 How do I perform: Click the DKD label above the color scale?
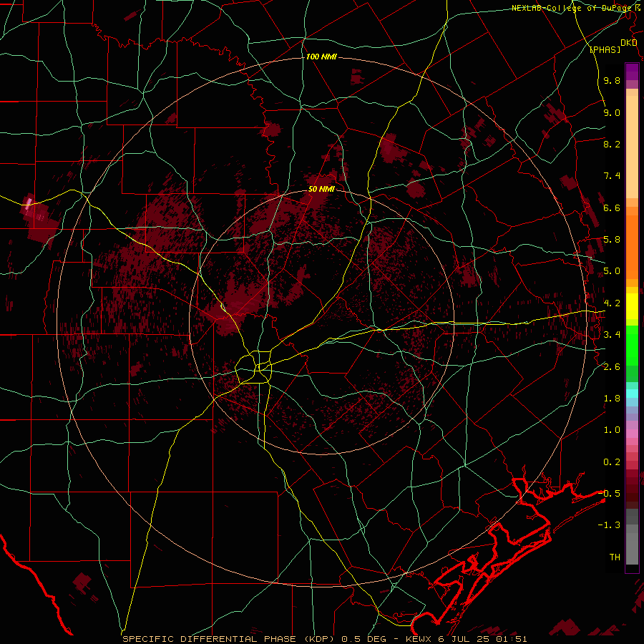(x=628, y=43)
